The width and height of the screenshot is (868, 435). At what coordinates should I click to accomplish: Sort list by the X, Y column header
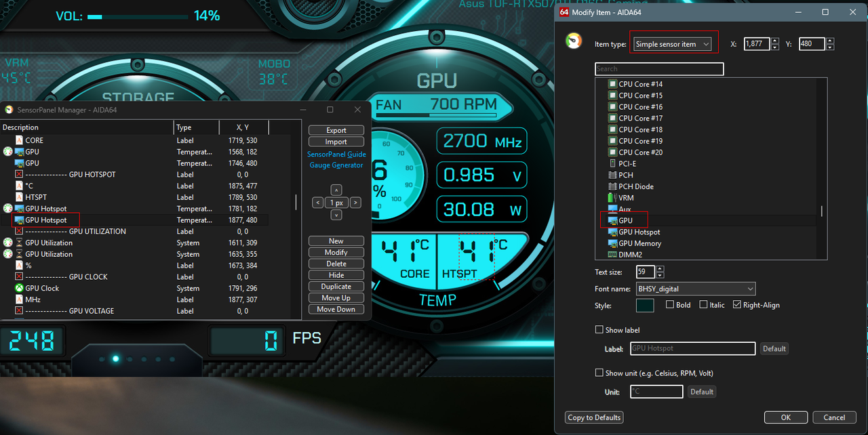[244, 127]
